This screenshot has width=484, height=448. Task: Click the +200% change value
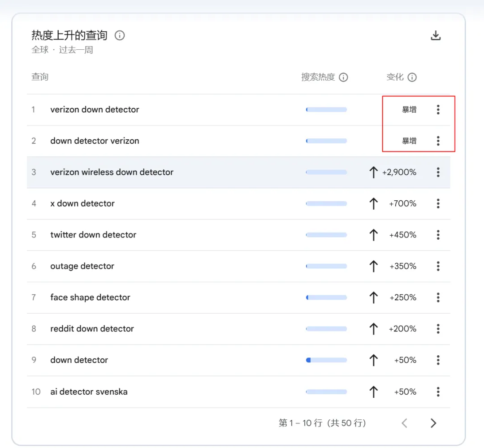coord(402,328)
